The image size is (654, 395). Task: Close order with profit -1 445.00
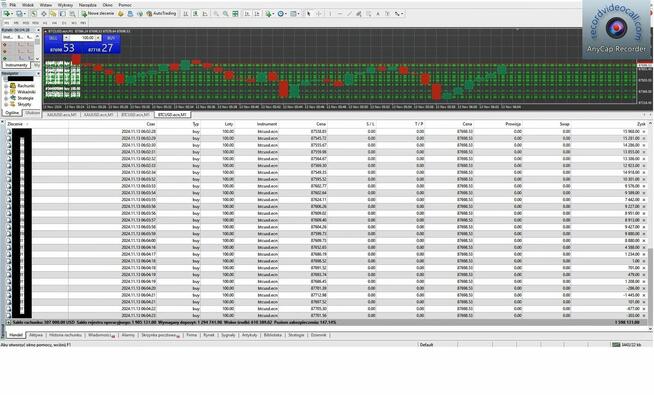(x=644, y=295)
